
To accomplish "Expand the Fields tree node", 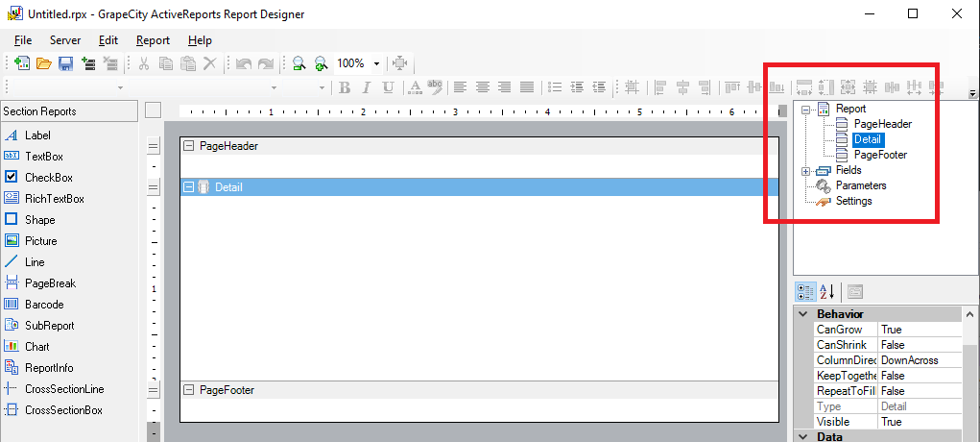I will coord(805,171).
